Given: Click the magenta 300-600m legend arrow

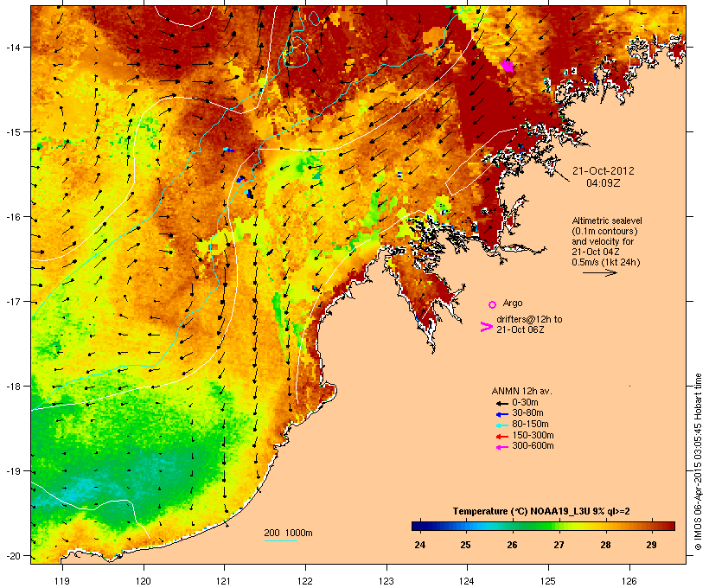Looking at the screenshot, I should click(x=501, y=447).
